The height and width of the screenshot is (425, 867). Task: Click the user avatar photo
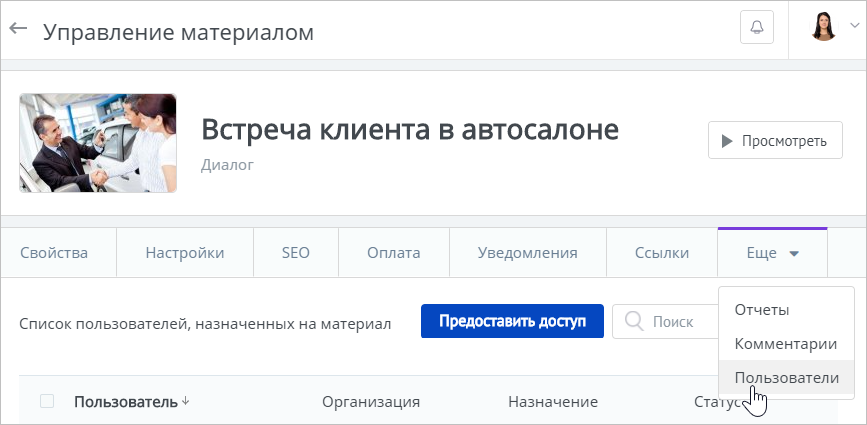pos(823,27)
